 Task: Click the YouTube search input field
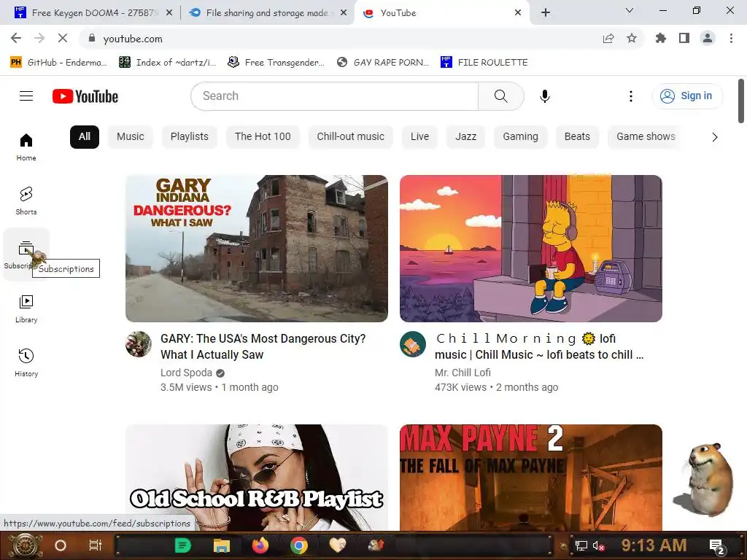point(334,96)
